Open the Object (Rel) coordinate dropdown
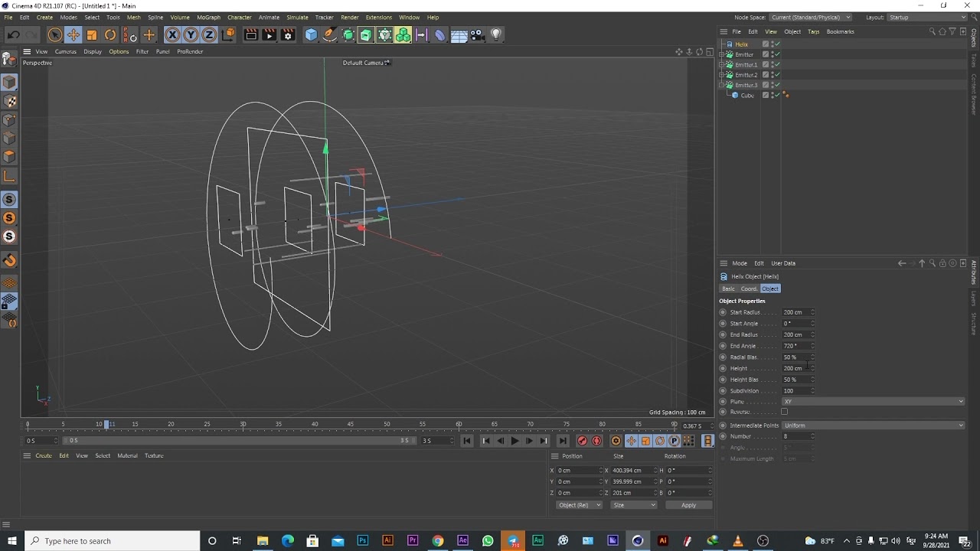Image resolution: width=980 pixels, height=551 pixels. coord(579,505)
